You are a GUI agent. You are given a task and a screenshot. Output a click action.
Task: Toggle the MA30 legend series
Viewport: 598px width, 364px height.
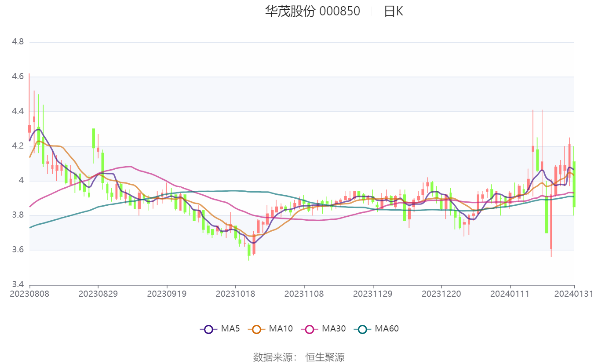[323, 328]
